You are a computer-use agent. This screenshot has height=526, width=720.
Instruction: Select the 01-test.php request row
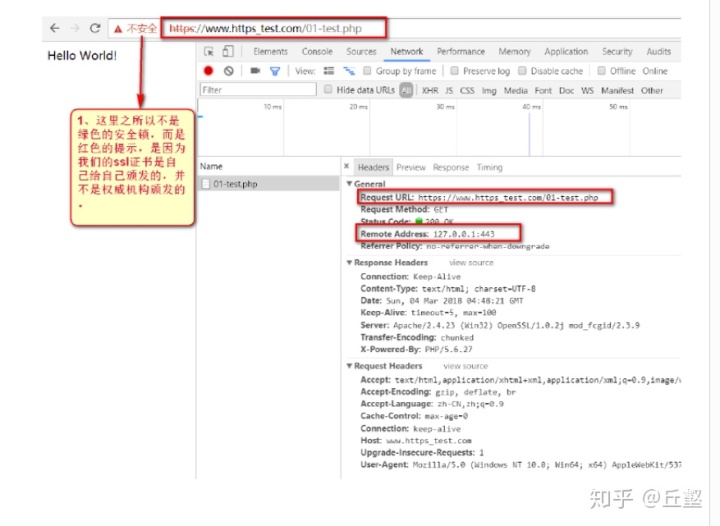tap(269, 184)
